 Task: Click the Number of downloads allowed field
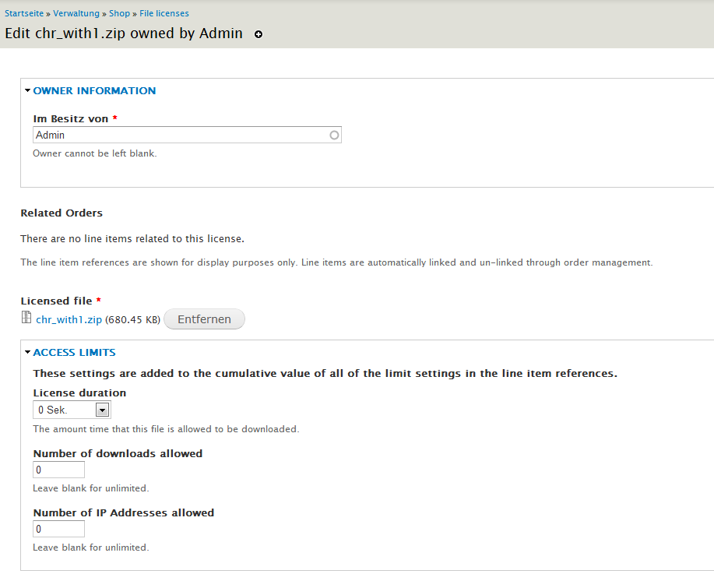pos(58,470)
